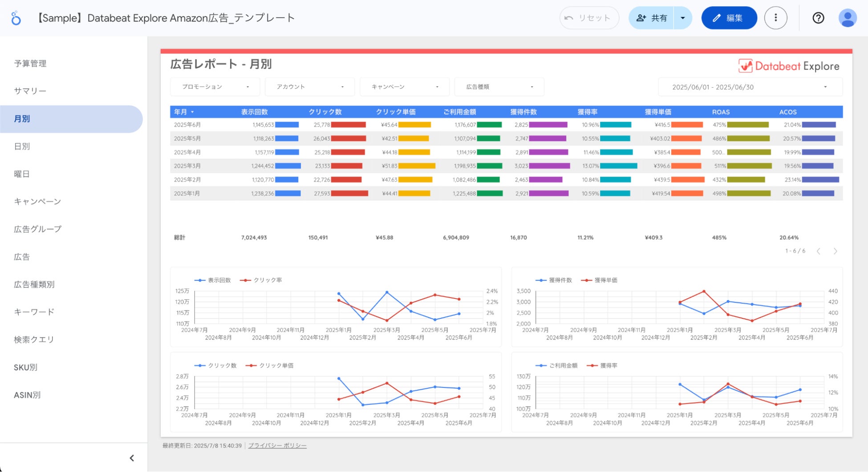Expand the 広告種類 filter dropdown
The height and width of the screenshot is (472, 868).
tap(499, 87)
